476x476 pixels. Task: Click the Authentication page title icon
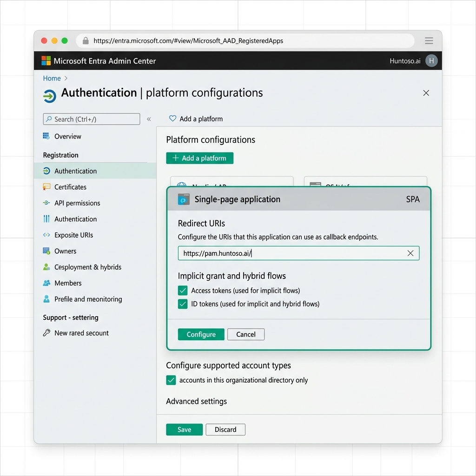coord(49,96)
